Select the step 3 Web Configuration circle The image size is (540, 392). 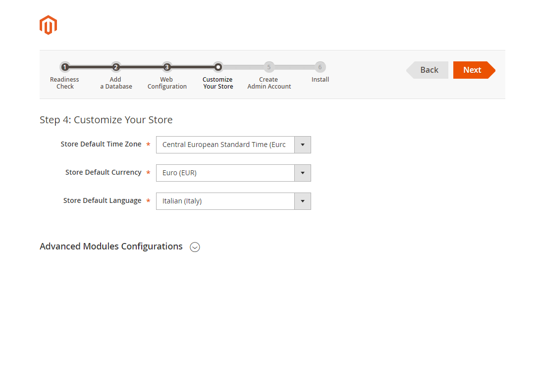(x=167, y=67)
